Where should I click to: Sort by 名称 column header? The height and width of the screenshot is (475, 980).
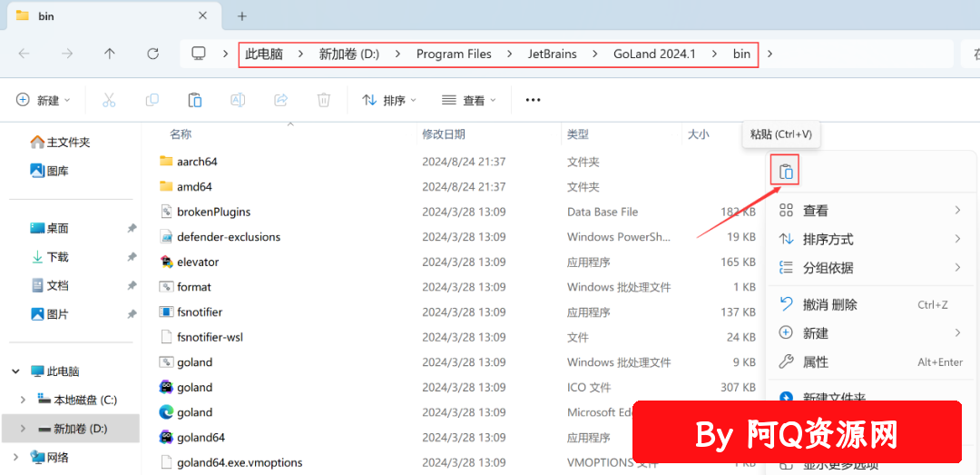click(x=181, y=134)
